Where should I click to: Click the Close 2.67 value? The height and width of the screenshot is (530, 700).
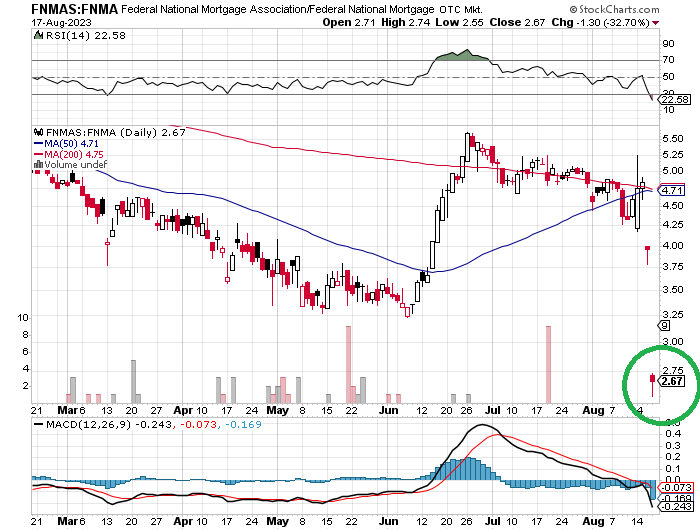tap(517, 22)
